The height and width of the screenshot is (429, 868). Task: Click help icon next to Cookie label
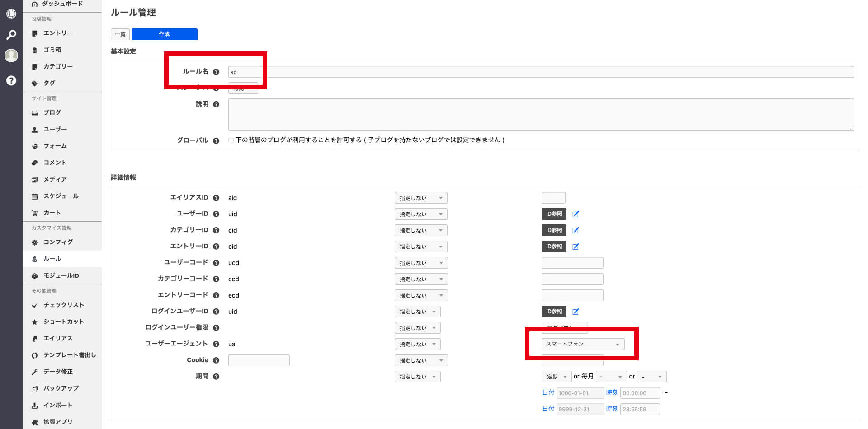click(216, 360)
